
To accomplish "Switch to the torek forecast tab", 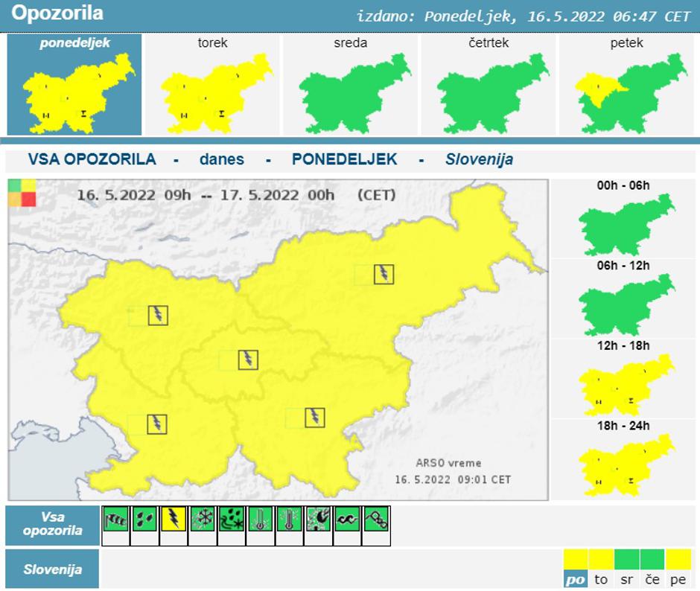I will [x=212, y=85].
